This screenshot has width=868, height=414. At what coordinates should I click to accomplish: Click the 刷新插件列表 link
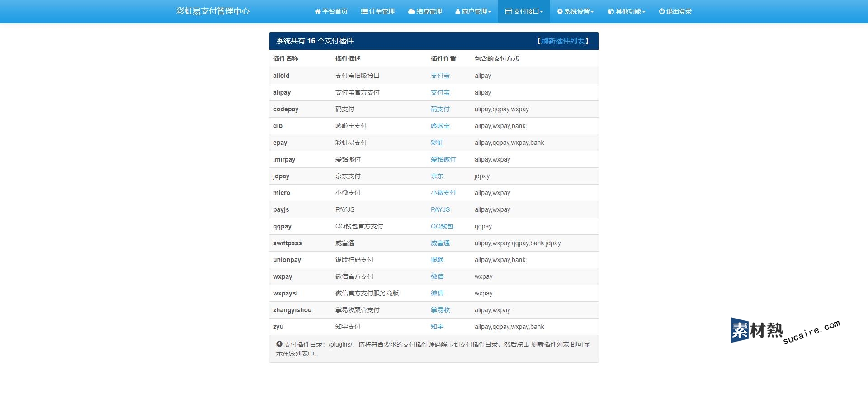pyautogui.click(x=563, y=41)
